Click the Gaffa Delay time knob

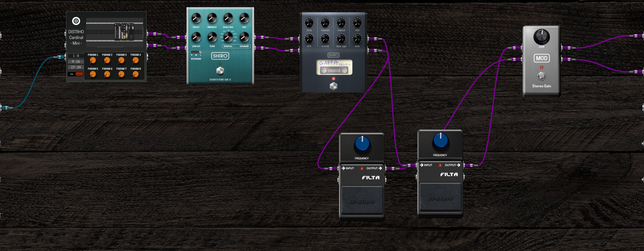point(309,23)
